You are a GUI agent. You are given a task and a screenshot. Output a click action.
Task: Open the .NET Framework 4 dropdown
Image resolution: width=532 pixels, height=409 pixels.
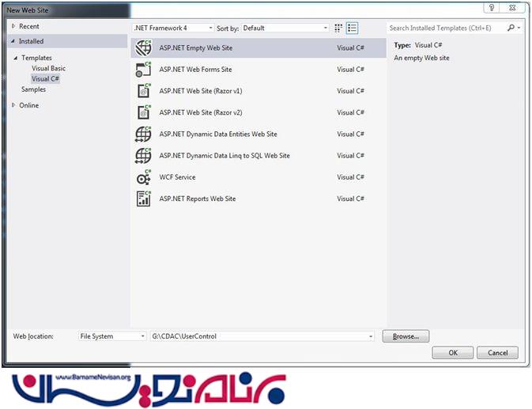click(x=172, y=28)
